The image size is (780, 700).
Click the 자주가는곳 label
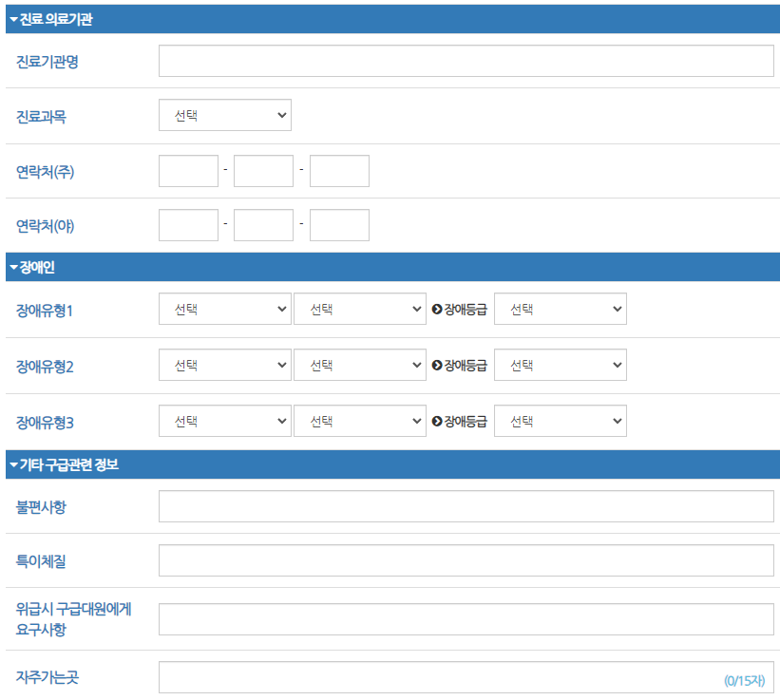48,677
